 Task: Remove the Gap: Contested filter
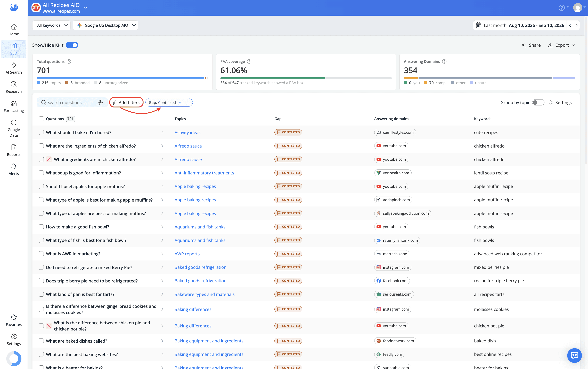[x=188, y=103]
